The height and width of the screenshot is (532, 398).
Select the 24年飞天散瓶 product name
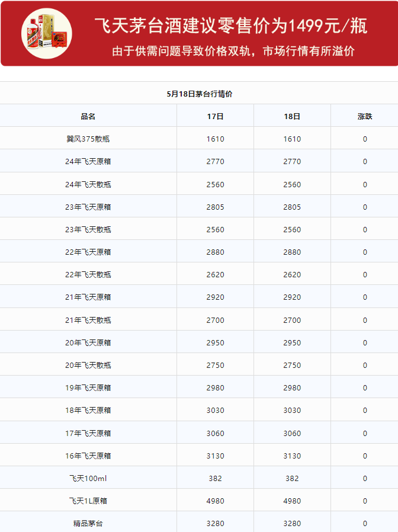[88, 185]
